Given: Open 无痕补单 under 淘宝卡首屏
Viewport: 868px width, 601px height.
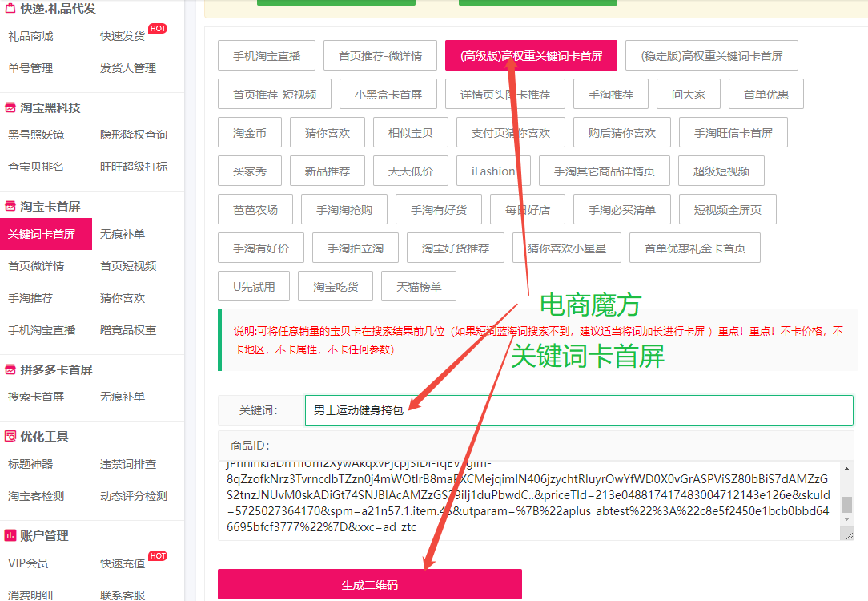Looking at the screenshot, I should (x=123, y=234).
